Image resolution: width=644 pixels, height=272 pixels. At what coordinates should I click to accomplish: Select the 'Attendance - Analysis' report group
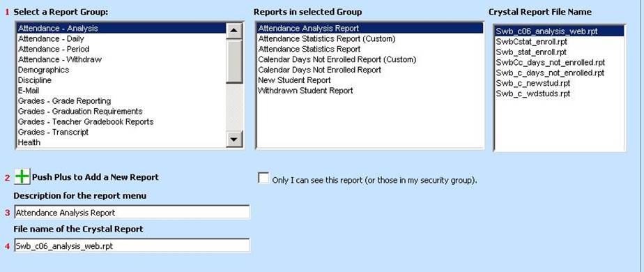pos(121,29)
